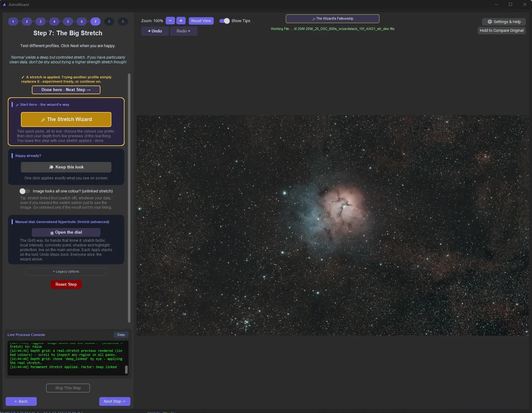This screenshot has width=532, height=413.
Task: Zoom out with the minus button
Action: [x=170, y=21]
